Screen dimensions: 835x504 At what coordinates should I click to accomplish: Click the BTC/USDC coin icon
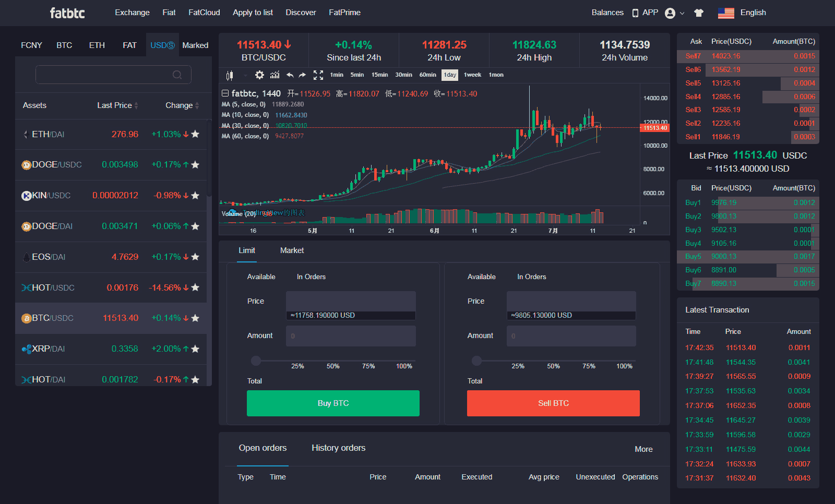point(27,318)
